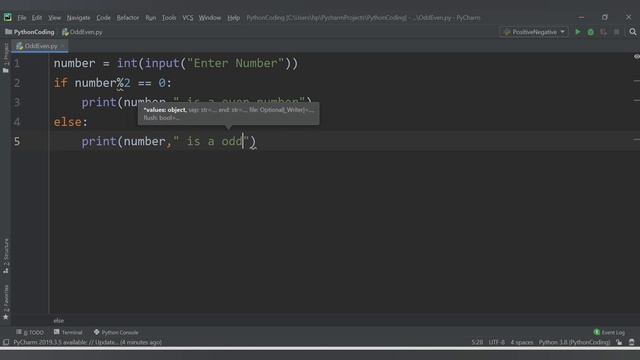Click PythonCoding project breadcrumb
The height and width of the screenshot is (360, 640).
[x=30, y=32]
